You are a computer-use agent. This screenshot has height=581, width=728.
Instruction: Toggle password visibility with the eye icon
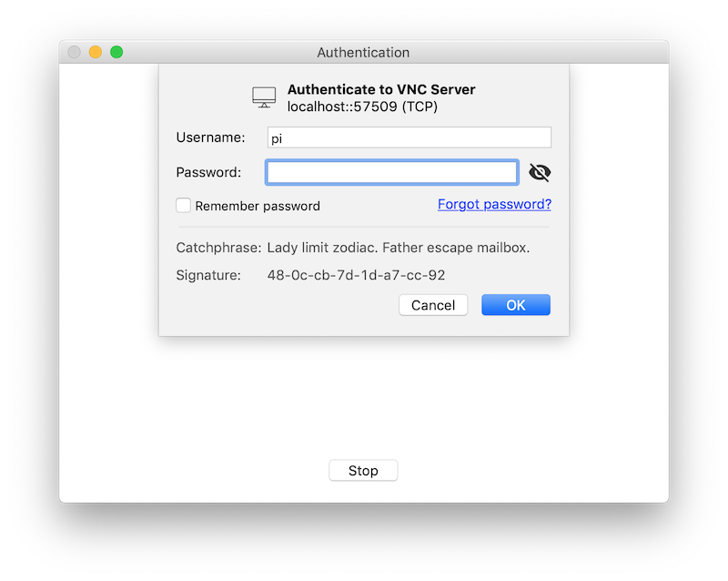540,172
